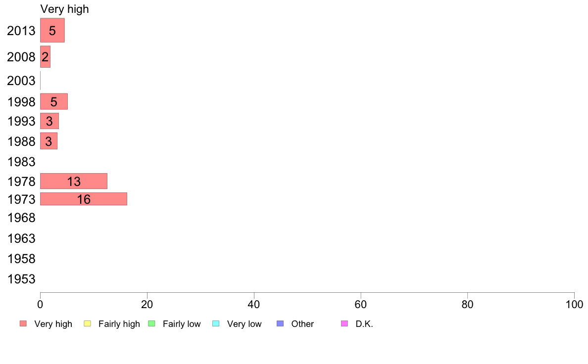Select the 1998 bar showing 5

(x=54, y=101)
